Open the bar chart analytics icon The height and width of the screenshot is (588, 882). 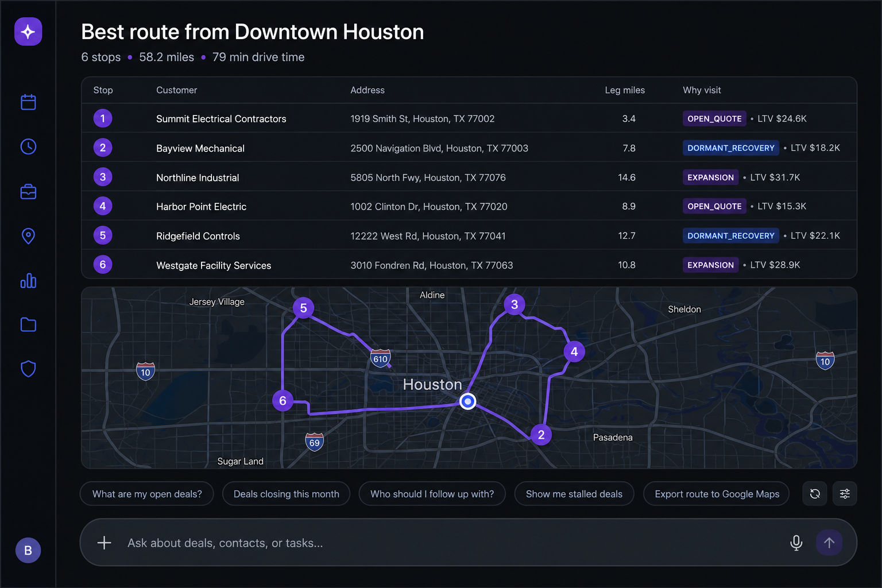(x=28, y=280)
